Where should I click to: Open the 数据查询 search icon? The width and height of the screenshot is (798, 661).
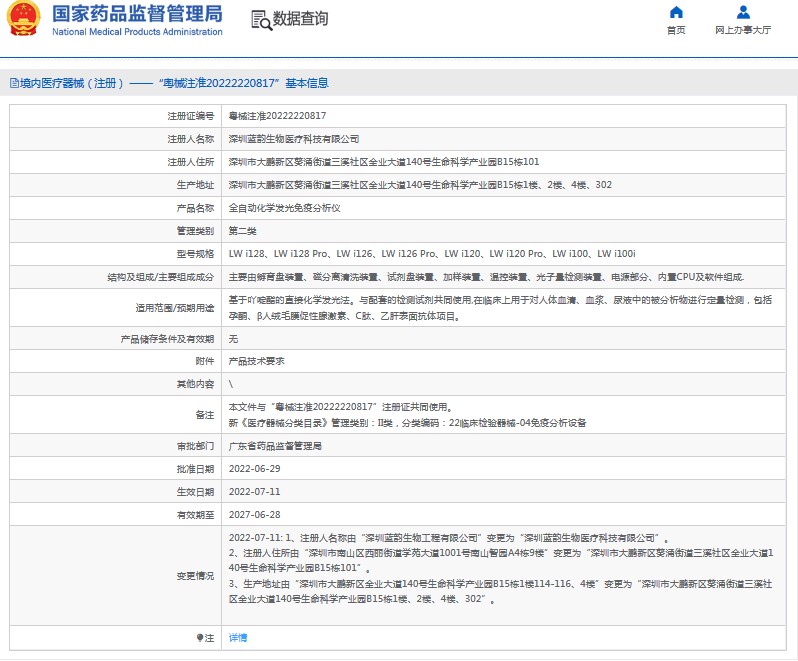click(x=262, y=20)
